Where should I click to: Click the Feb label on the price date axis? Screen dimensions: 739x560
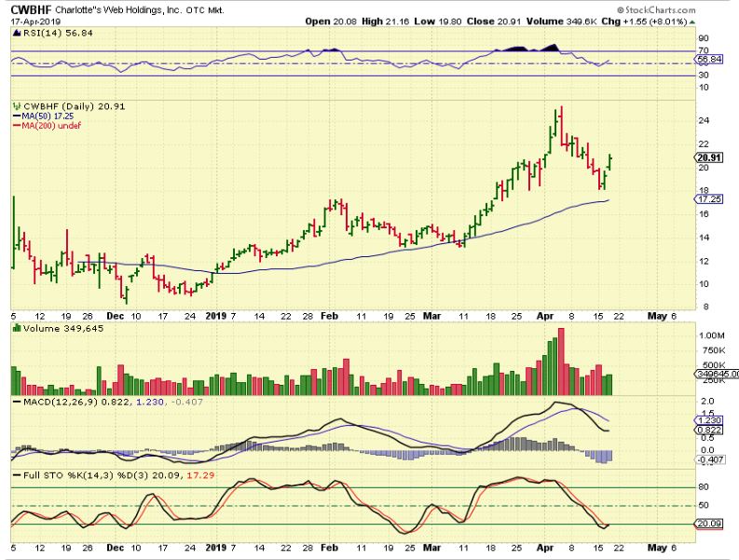point(329,316)
